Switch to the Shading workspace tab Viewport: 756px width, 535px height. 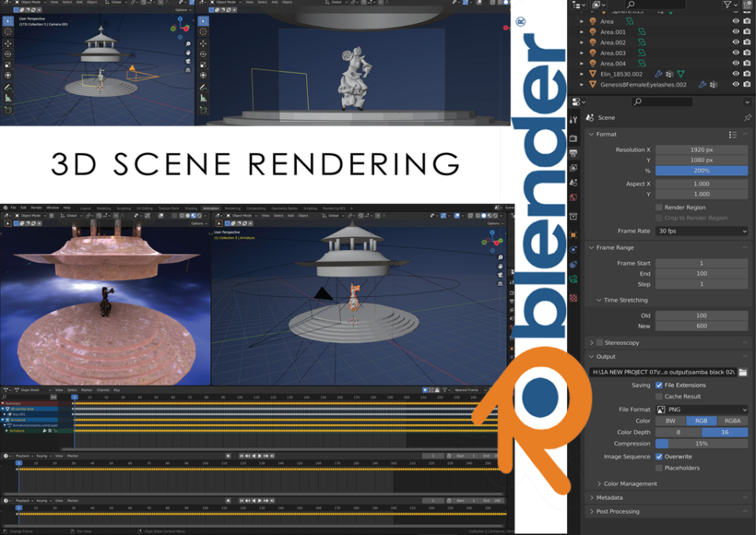[x=191, y=208]
